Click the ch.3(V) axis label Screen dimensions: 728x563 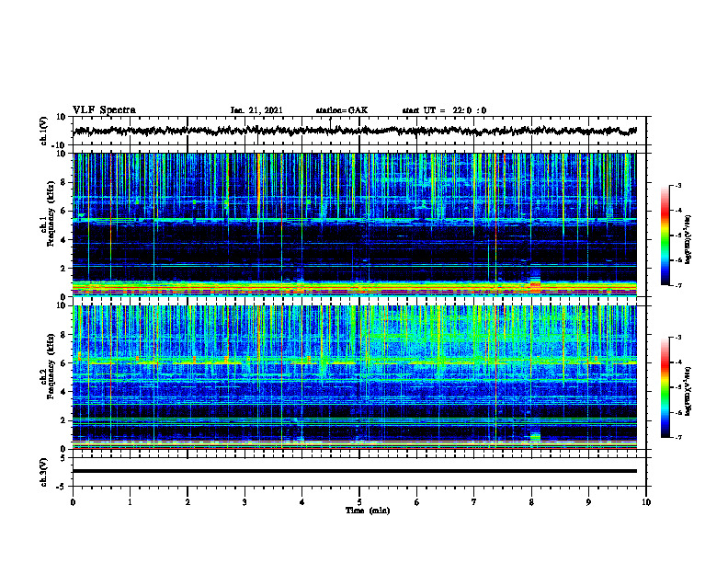pyautogui.click(x=43, y=472)
